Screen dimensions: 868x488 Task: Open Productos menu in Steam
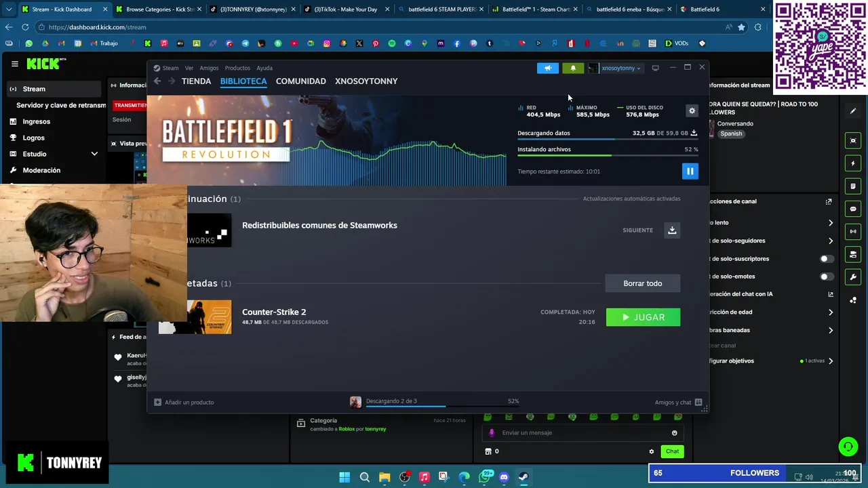coord(237,68)
